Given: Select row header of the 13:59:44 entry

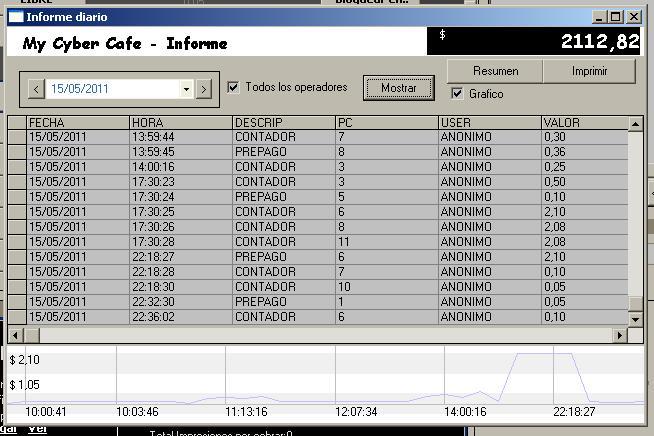Looking at the screenshot, I should tap(17, 137).
